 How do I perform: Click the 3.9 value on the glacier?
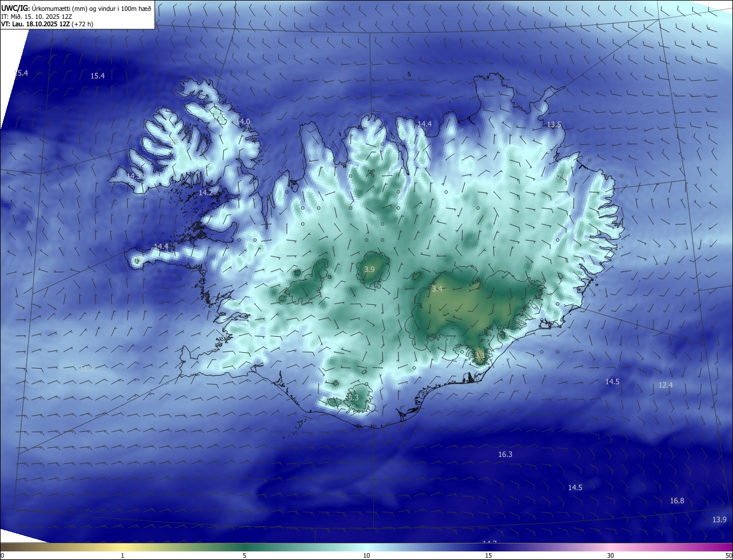coord(369,269)
